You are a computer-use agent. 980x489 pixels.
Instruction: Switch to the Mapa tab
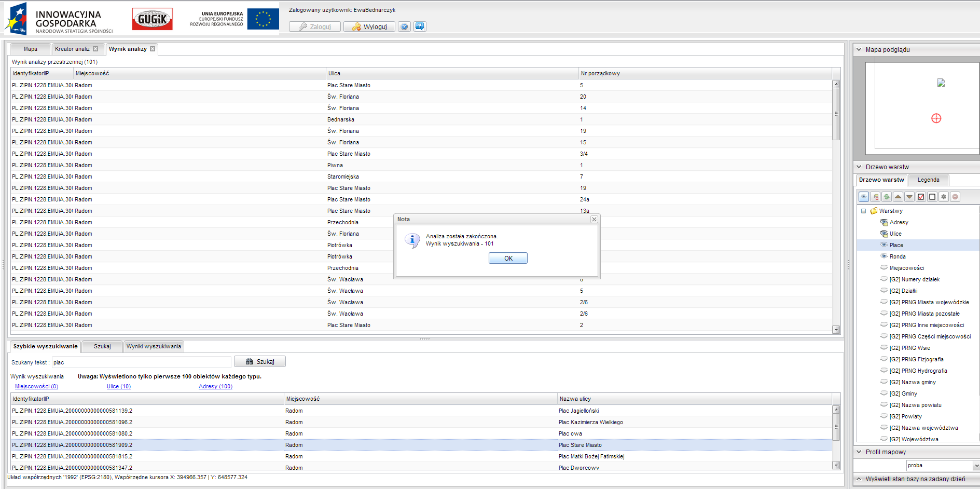click(x=31, y=49)
